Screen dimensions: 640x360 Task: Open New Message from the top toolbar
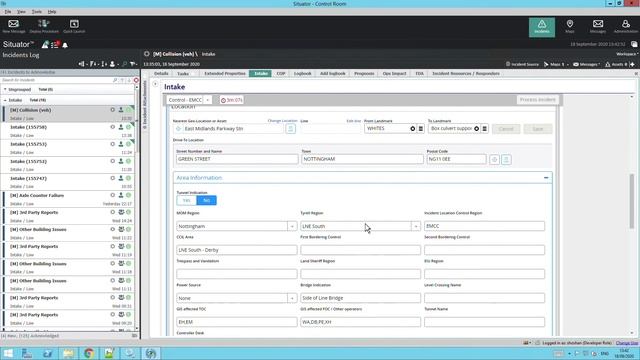point(13,26)
